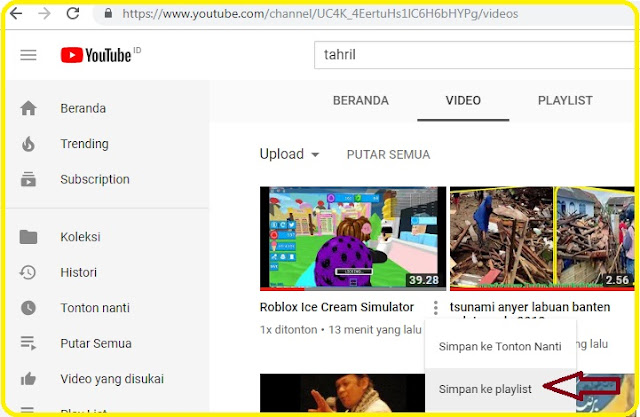Go back with the browser back arrow
Viewport: 640px width, 417px height.
pyautogui.click(x=16, y=13)
